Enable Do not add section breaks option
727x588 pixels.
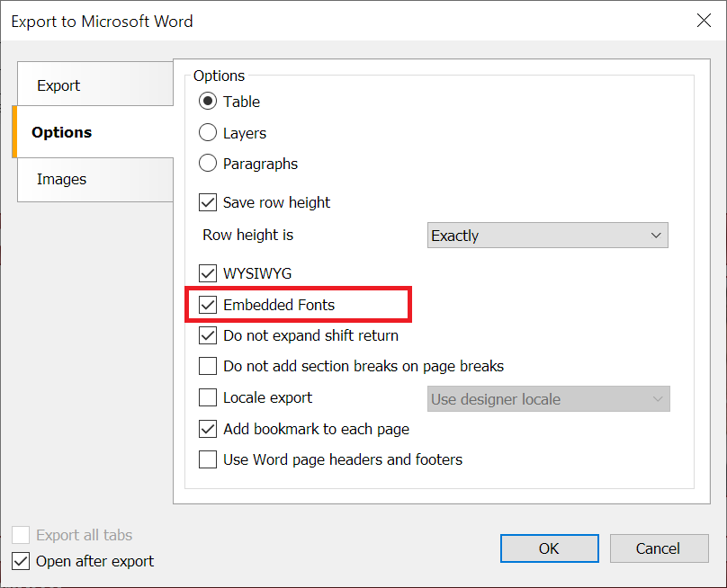pyautogui.click(x=208, y=366)
